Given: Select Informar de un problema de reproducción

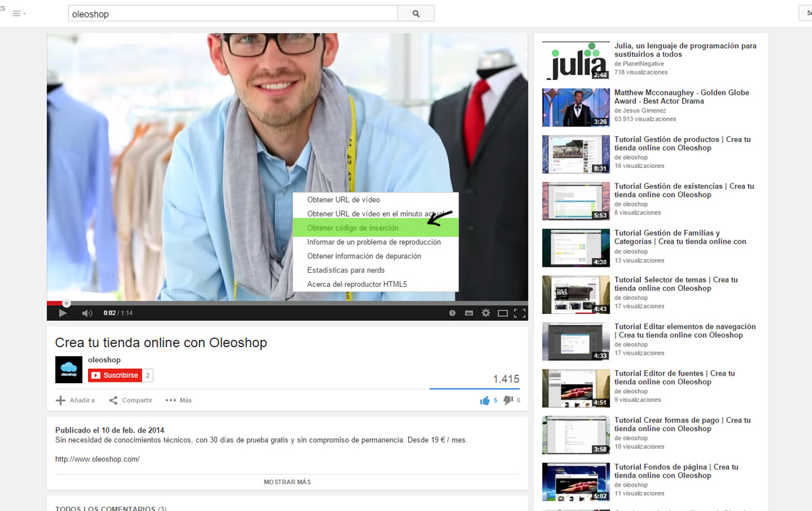Looking at the screenshot, I should point(376,242).
